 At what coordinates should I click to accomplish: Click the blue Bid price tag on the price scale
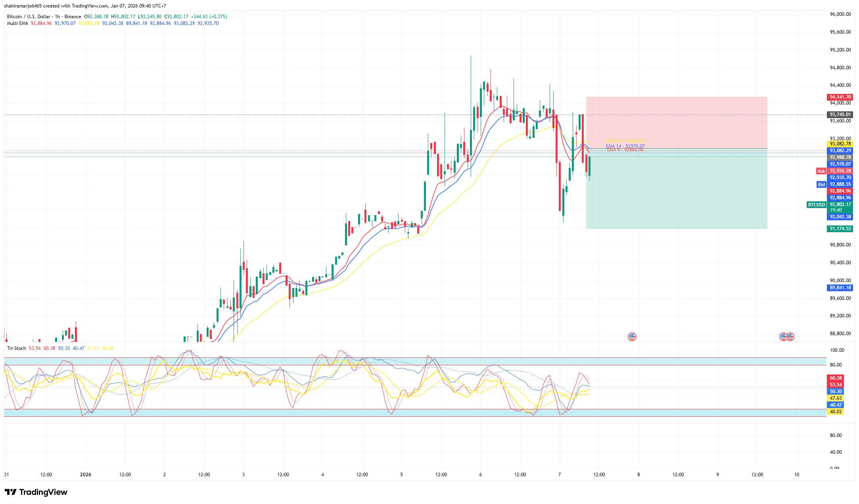click(821, 184)
